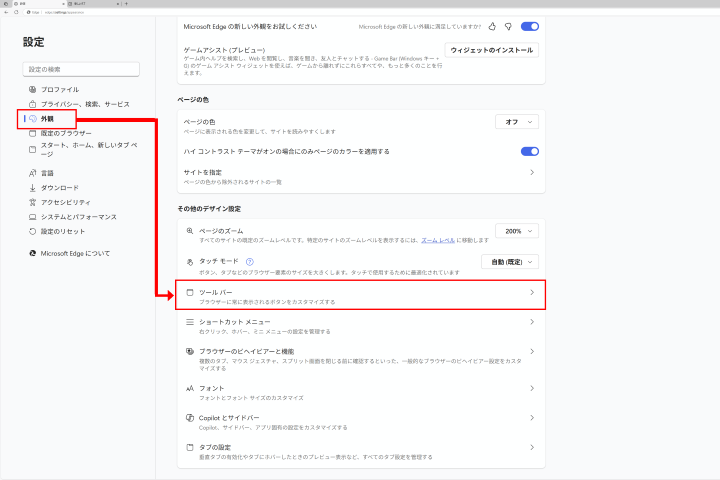
Task: Click the タブの設定 tab icon
Action: click(x=190, y=447)
